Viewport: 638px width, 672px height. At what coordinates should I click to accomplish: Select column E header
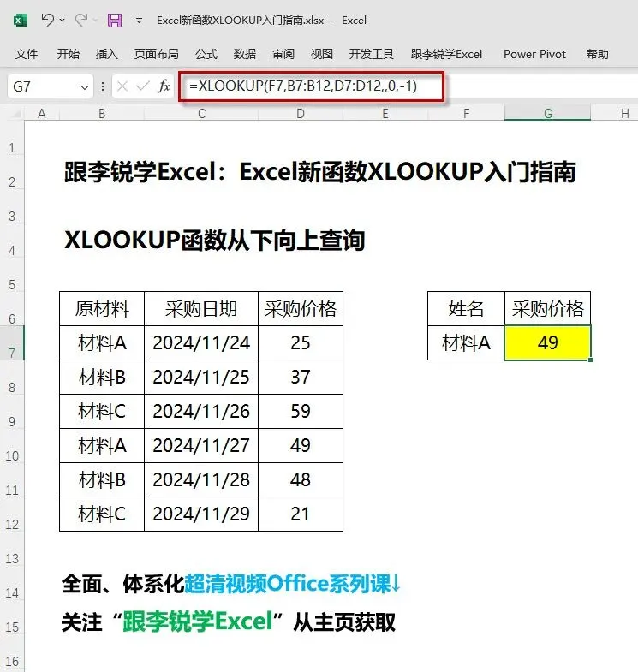(385, 114)
